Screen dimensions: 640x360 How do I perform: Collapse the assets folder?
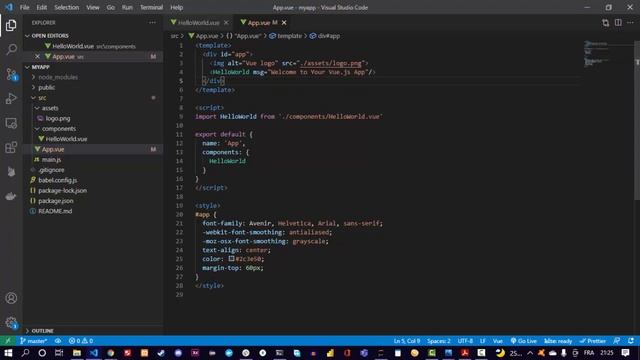[50, 108]
